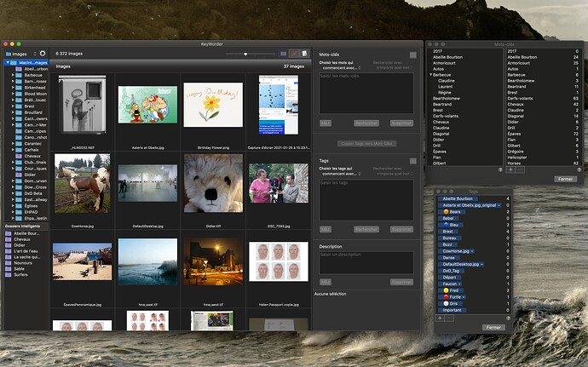Select Claudine under Barbecue keyword

447,81
